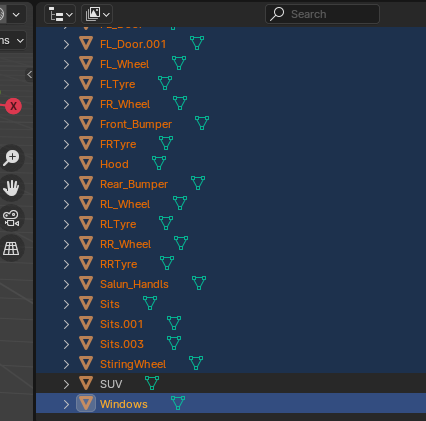Screen dimensions: 426x421
Task: Click the mesh data icon next to FL_Door.001
Action: point(197,43)
